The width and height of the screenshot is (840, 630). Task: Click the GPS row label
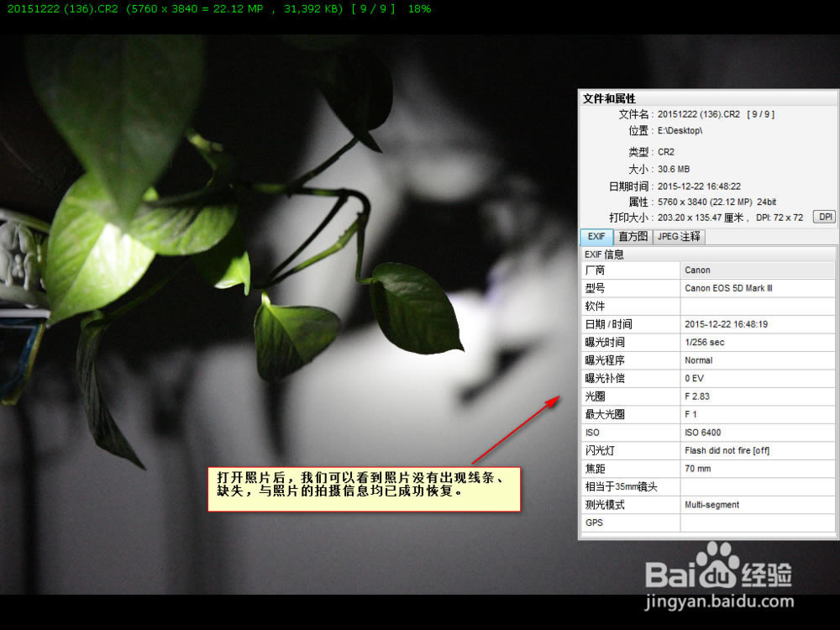[594, 522]
